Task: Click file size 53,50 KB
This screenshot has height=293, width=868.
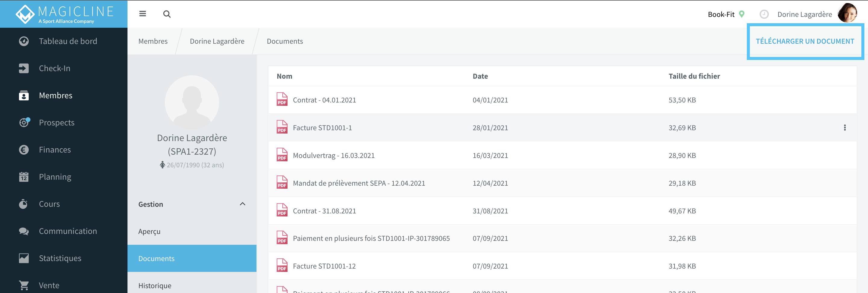Action: 682,100
